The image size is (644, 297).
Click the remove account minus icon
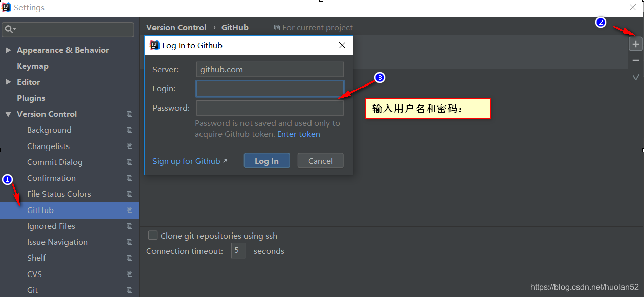pos(636,60)
